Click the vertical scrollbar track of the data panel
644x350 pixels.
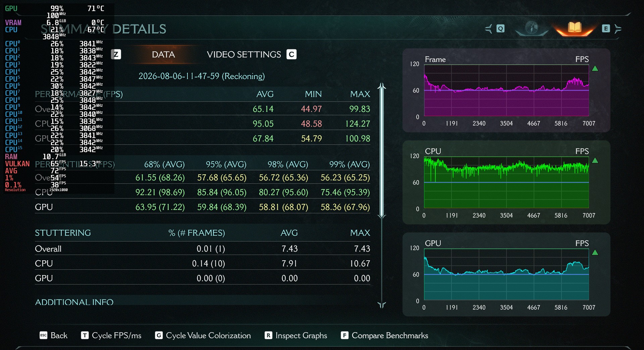point(382,195)
